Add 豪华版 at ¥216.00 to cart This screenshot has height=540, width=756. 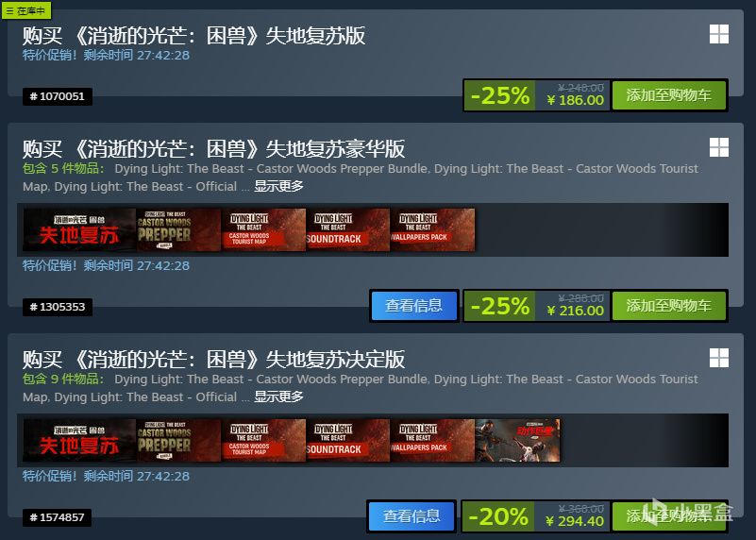[669, 306]
